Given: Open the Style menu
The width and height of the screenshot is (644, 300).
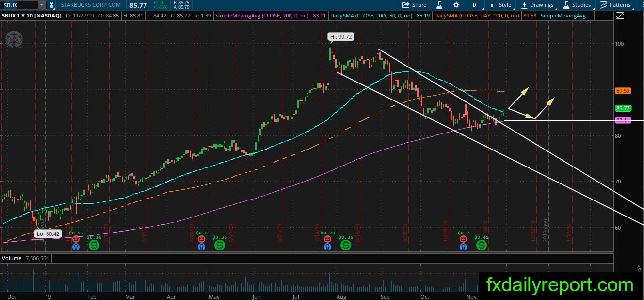Looking at the screenshot, I should click(x=500, y=5).
